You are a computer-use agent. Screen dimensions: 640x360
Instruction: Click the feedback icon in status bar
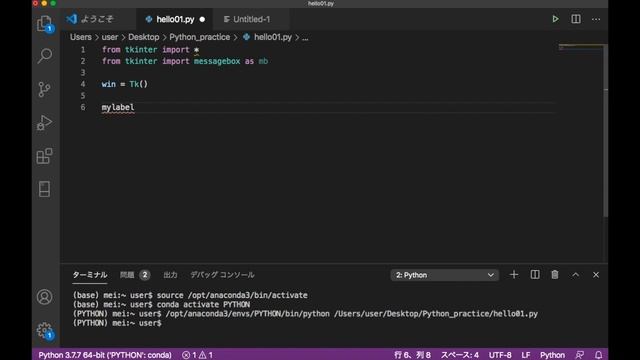click(579, 355)
